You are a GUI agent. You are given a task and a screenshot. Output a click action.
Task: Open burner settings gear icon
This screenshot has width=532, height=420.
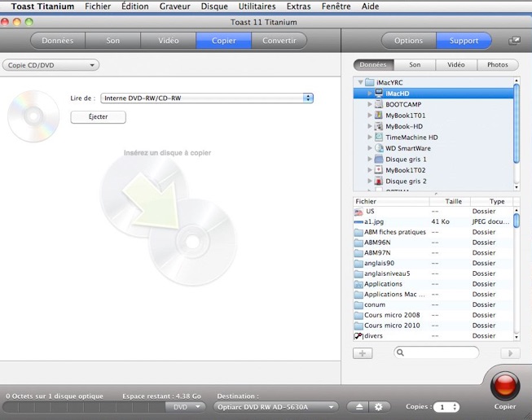click(379, 407)
